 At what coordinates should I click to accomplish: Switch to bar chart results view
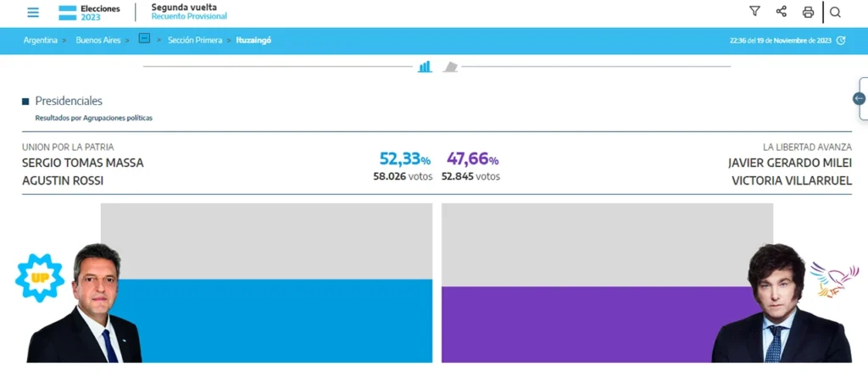tap(425, 66)
